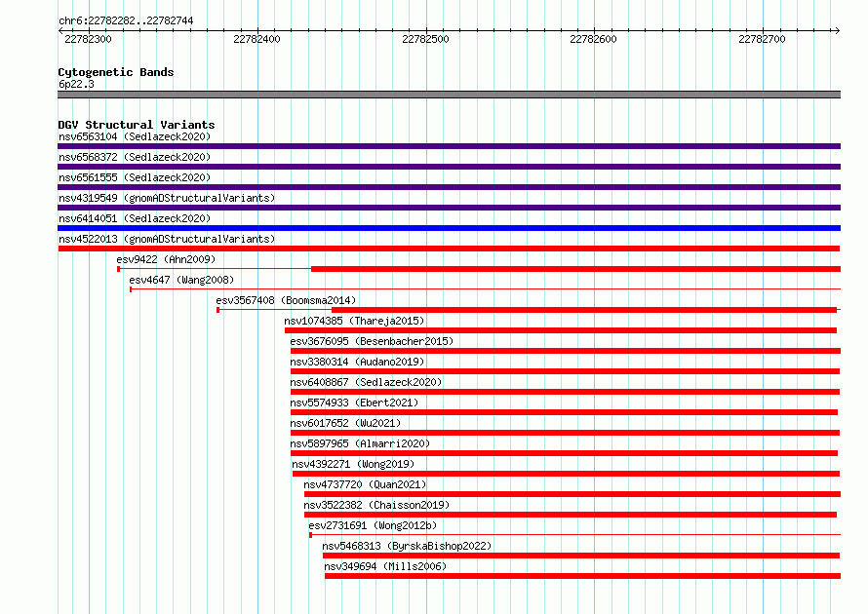Click the Cytogenetic Bands track title
The width and height of the screenshot is (868, 614).
116,72
